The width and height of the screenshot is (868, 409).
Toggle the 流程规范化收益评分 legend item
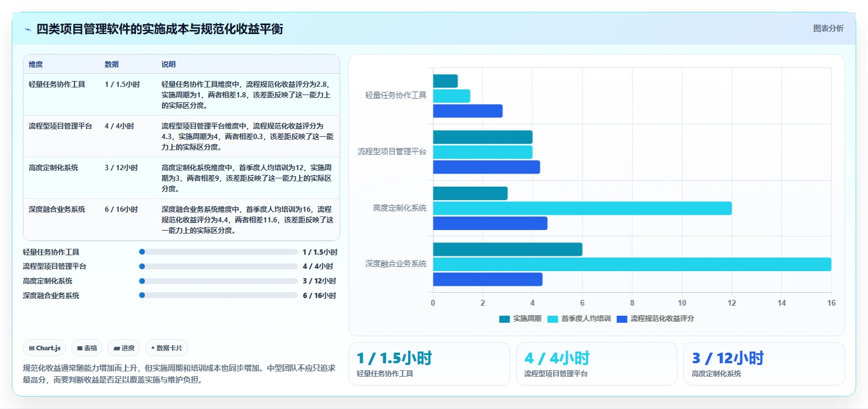pos(656,319)
